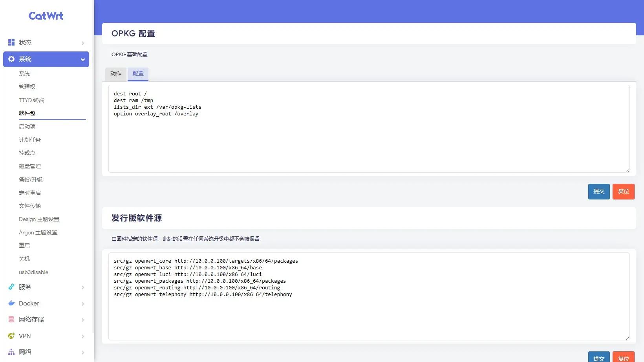Open Argon 主题设置 page
The image size is (644, 362).
coord(38,232)
